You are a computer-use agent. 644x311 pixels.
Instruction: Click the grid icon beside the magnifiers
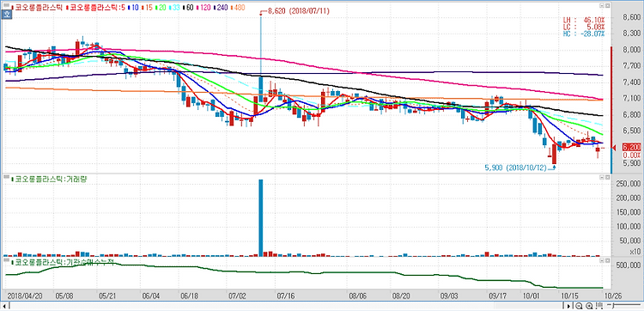(598, 306)
